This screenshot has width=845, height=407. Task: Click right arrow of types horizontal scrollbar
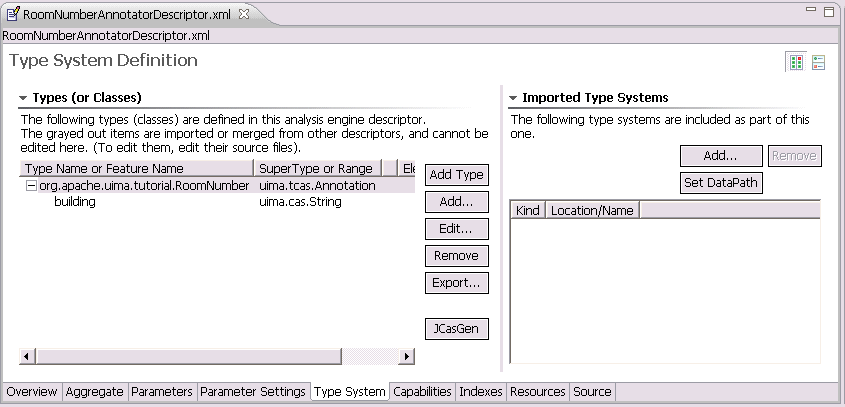click(x=407, y=357)
